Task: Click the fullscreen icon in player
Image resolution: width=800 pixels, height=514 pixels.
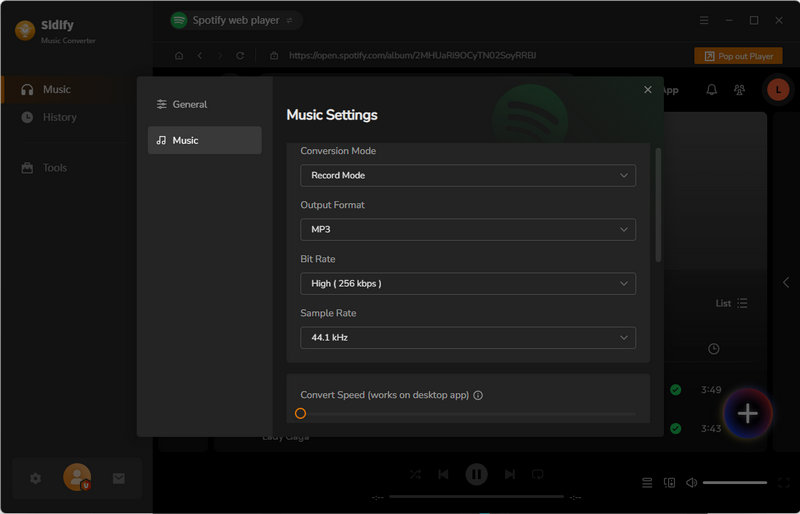Action: click(x=784, y=483)
